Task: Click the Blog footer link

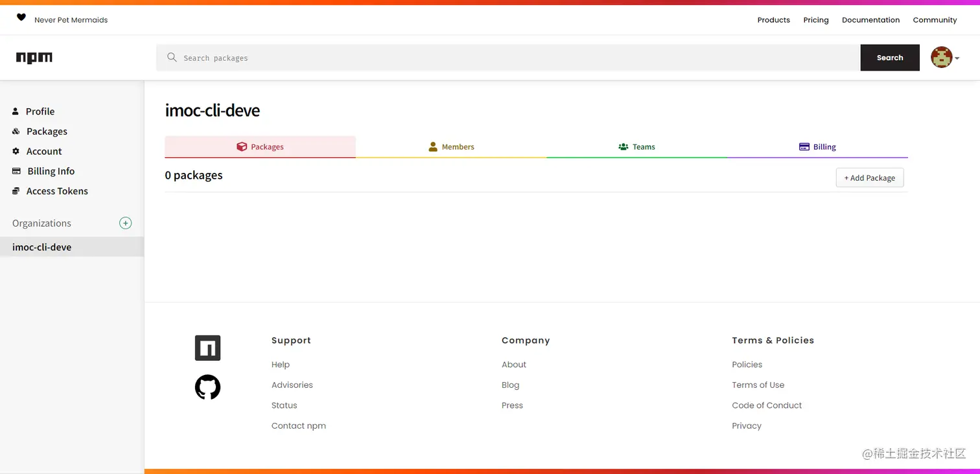Action: click(511, 385)
